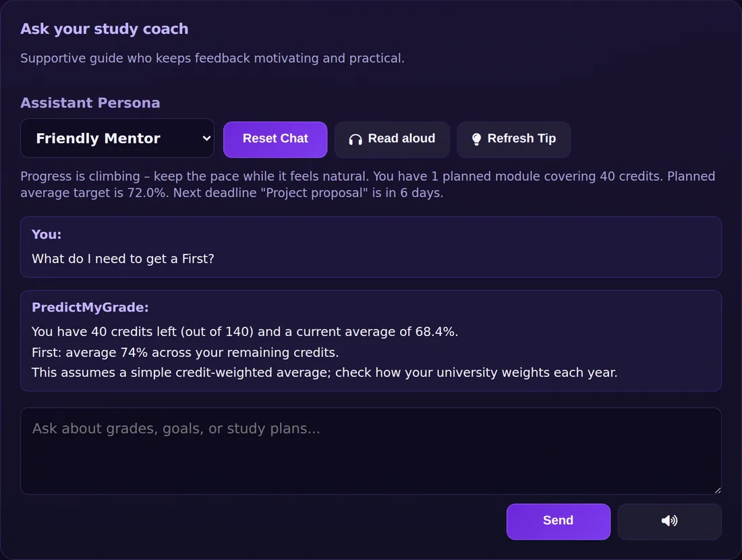Click the "Supportive guide" subtitle text
Screen dimensions: 742x560
tap(212, 58)
